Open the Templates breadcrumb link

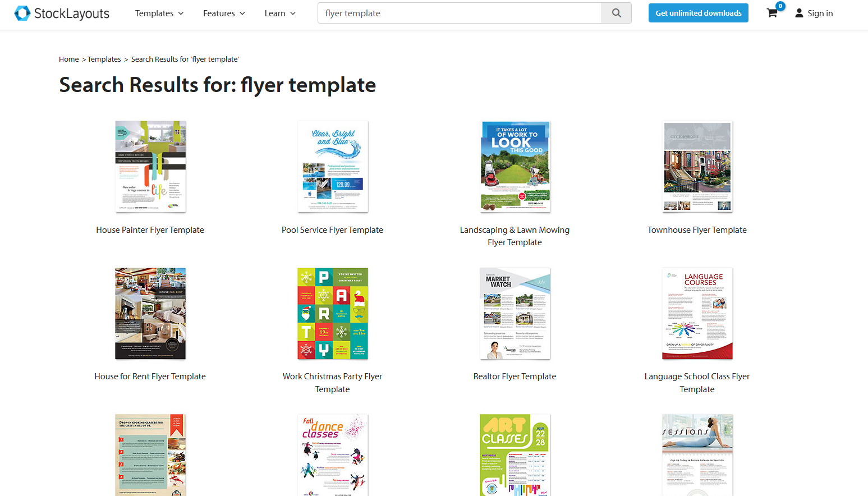point(104,59)
